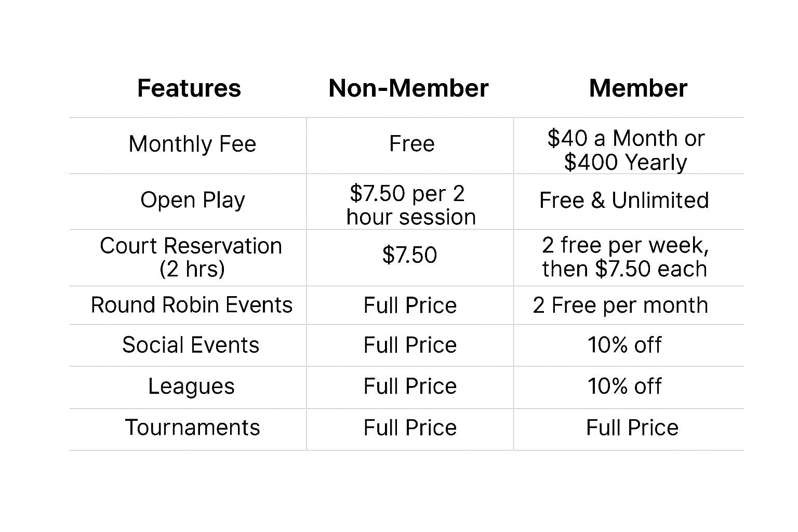Select the Tournaments row label
The image size is (798, 532).
click(x=192, y=428)
